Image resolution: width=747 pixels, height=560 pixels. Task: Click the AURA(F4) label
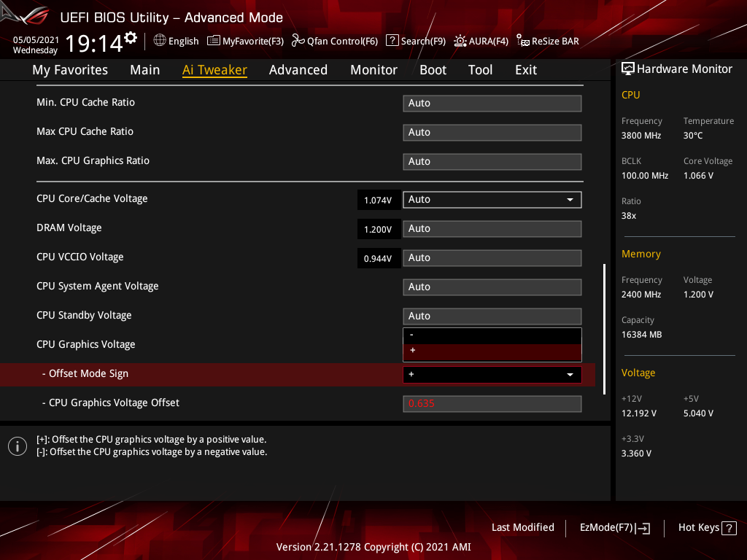pyautogui.click(x=488, y=41)
